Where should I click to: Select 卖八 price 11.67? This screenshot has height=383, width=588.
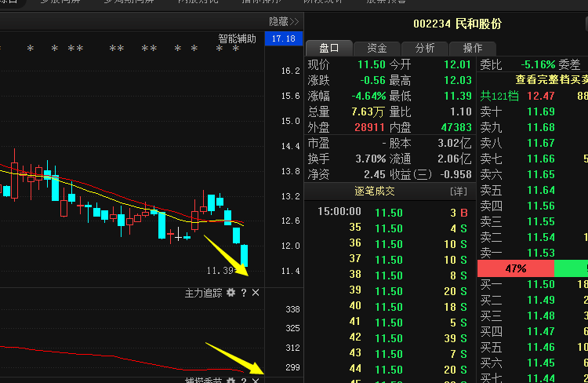tap(541, 143)
